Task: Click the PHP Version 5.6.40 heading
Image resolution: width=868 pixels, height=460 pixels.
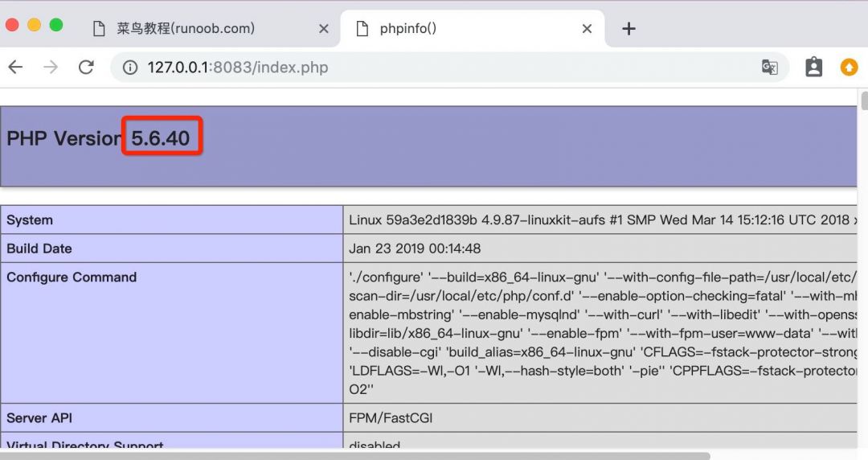Action: point(98,138)
